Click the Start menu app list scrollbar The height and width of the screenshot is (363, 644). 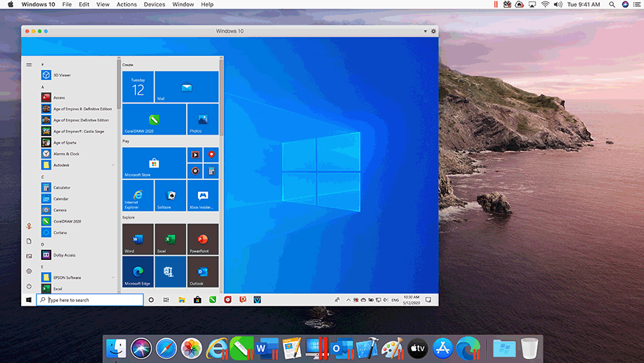coord(119,84)
